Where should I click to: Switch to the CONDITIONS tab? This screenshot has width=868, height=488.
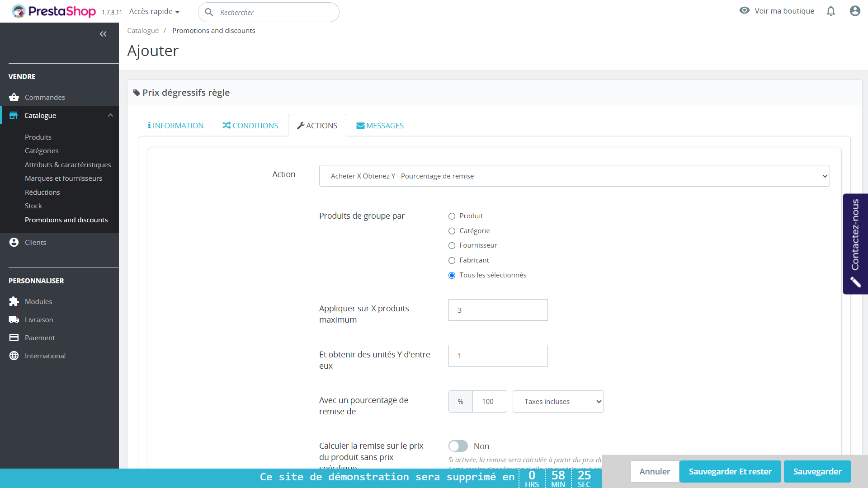click(x=250, y=126)
